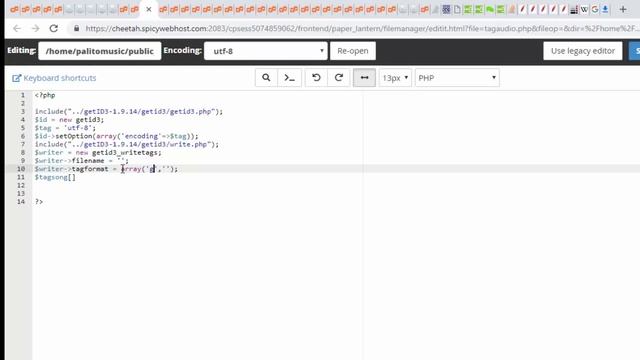This screenshot has width=640, height=360.
Task: Click the $writer->tagformat array line
Action: click(x=106, y=169)
